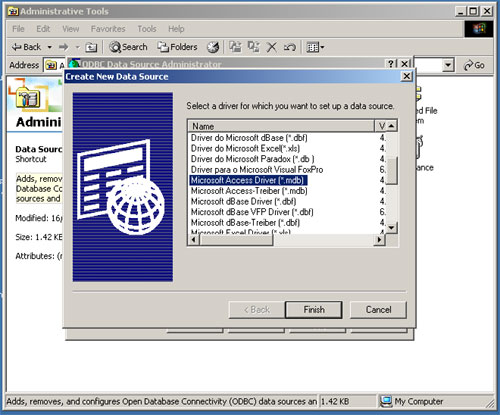Select Driver do Microsoft Paradox (*.db )
The image size is (500, 415).
point(253,159)
